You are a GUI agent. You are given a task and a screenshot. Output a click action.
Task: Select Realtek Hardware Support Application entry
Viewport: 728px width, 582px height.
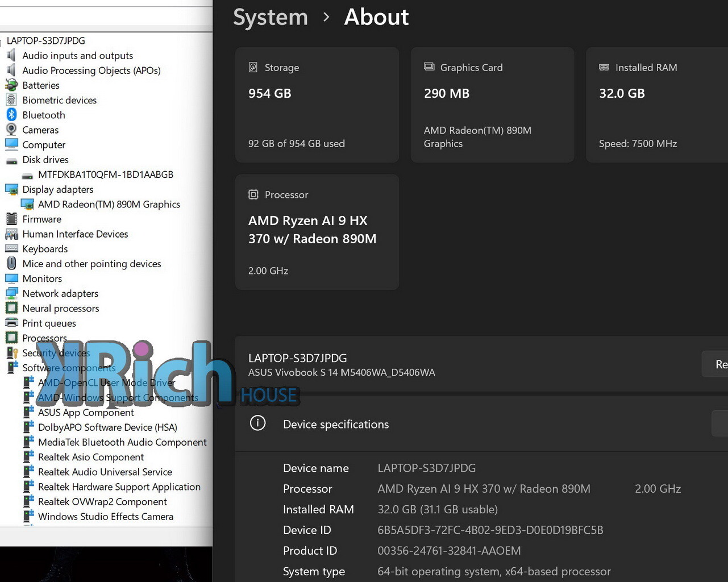click(119, 487)
